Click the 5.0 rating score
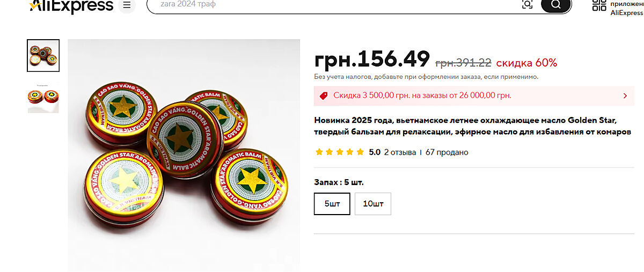Image resolution: width=644 pixels, height=272 pixels. click(x=375, y=152)
